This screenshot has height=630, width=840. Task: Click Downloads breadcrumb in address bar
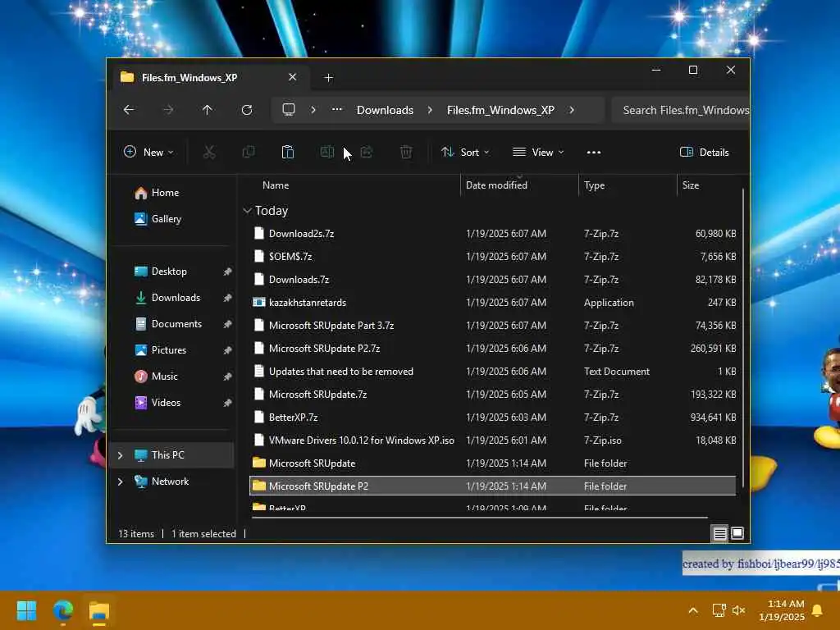click(x=386, y=110)
